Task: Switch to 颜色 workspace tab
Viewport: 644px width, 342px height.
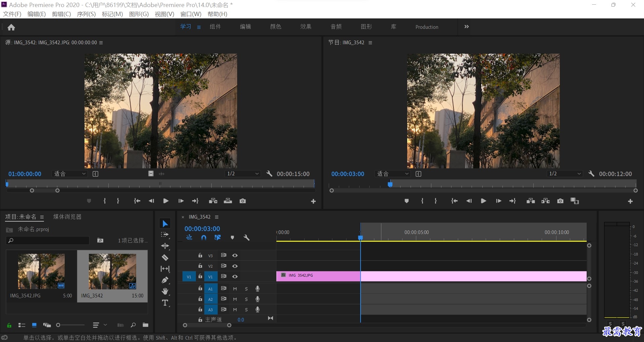Action: point(276,27)
